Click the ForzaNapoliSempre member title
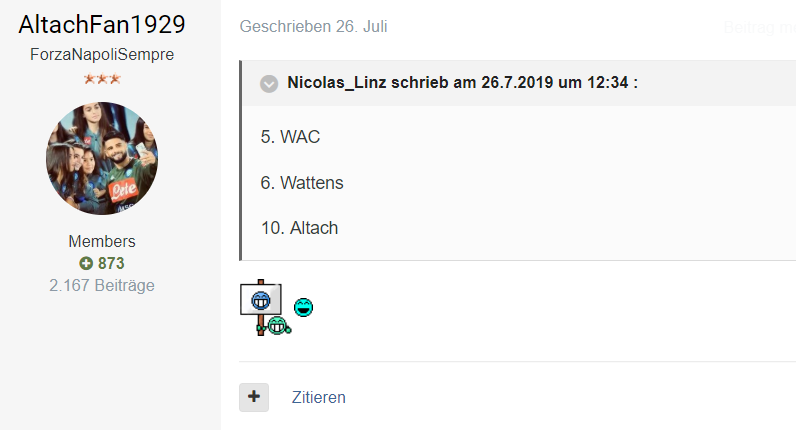Viewport: 796px width, 430px height. 102,54
